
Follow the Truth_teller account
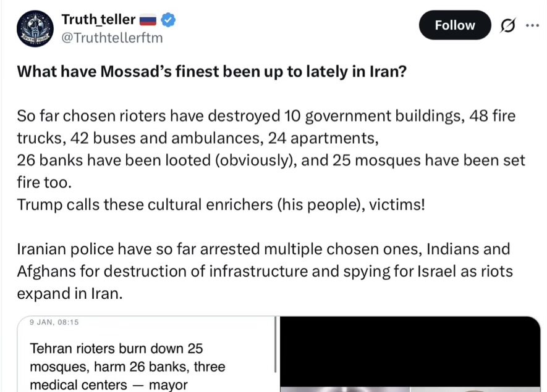coord(454,25)
